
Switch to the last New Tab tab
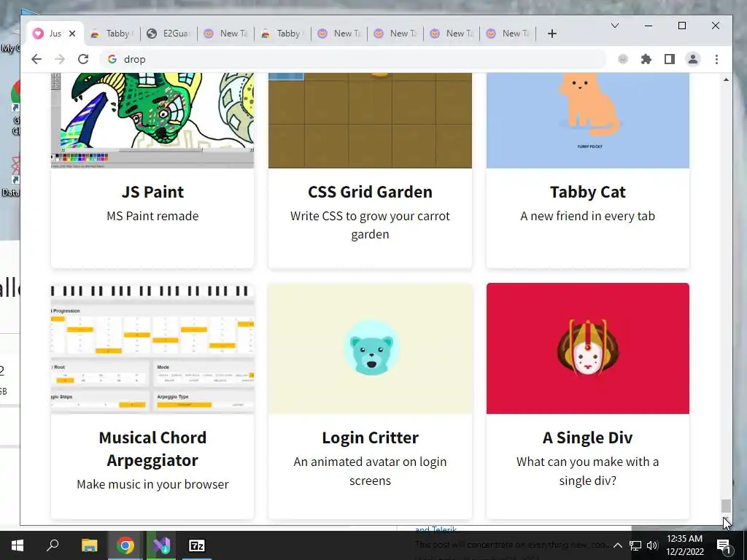pyautogui.click(x=508, y=34)
